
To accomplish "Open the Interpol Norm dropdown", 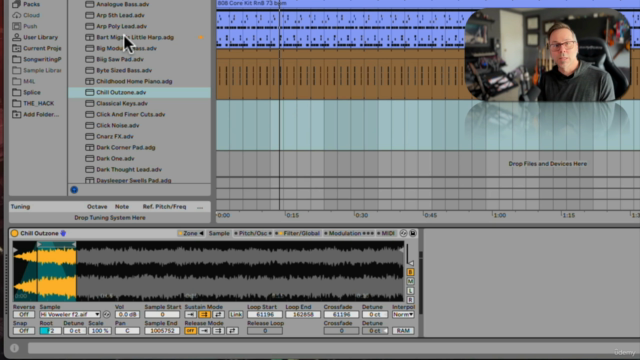I will point(403,315).
